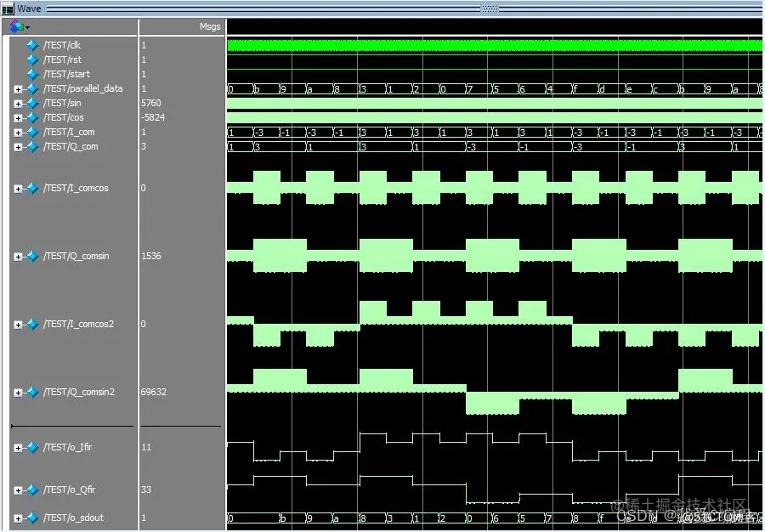Click the /TEST/I_comcos2 signal icon
765x532 pixels.
coord(32,325)
